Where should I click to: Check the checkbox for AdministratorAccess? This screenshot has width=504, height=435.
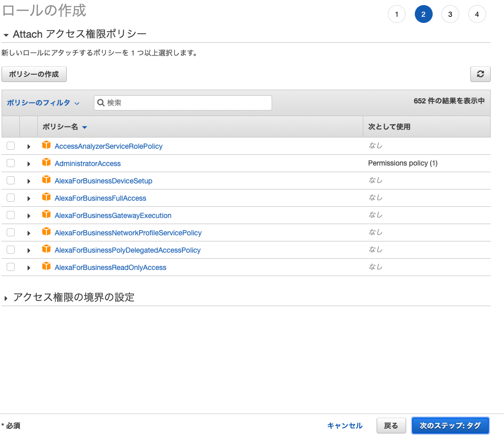point(11,163)
